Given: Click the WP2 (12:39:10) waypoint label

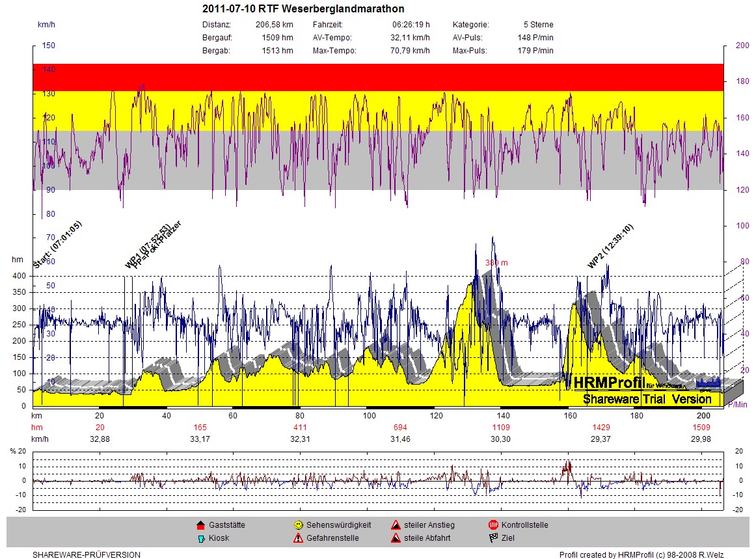Looking at the screenshot, I should coord(610,246).
